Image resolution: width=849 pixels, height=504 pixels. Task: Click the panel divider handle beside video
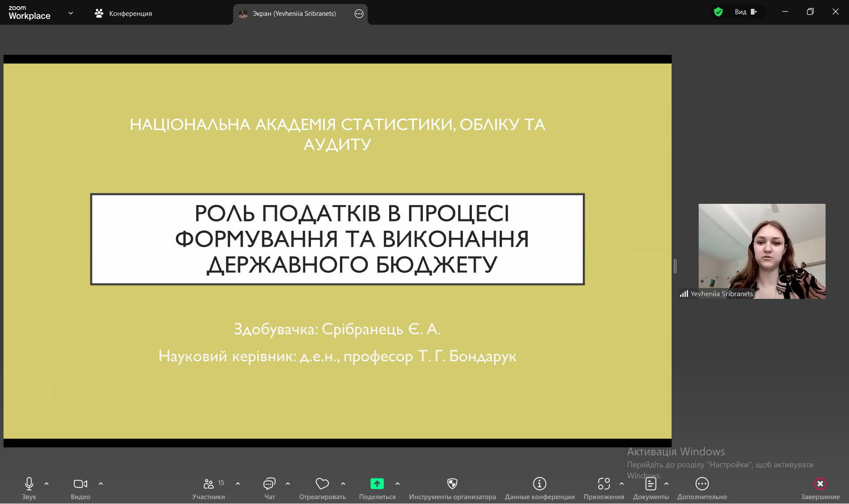pyautogui.click(x=675, y=266)
